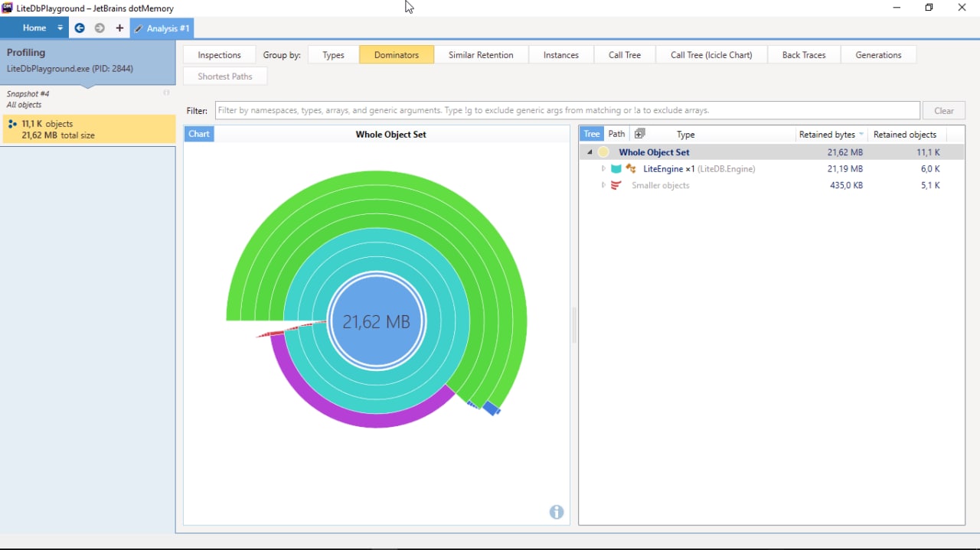
Task: Sort by Type column header
Action: coord(685,135)
